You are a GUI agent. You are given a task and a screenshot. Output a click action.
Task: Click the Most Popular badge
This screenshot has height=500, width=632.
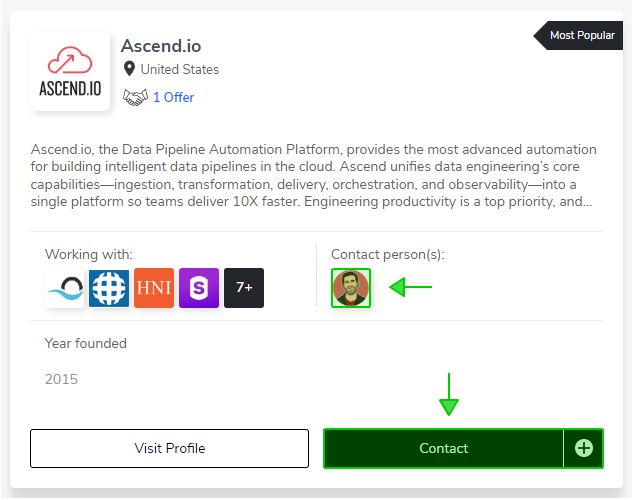click(578, 35)
